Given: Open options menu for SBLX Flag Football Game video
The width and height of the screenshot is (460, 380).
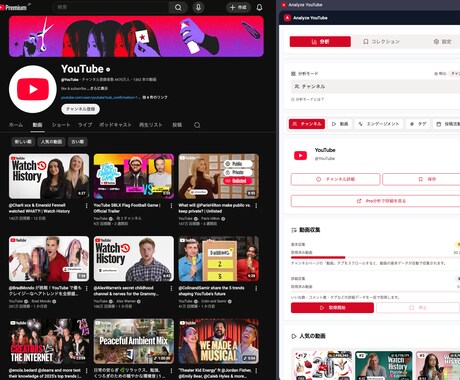Looking at the screenshot, I should [171, 206].
